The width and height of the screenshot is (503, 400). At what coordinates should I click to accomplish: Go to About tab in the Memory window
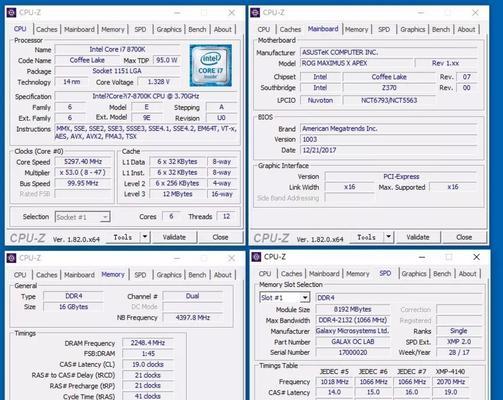coord(223,275)
